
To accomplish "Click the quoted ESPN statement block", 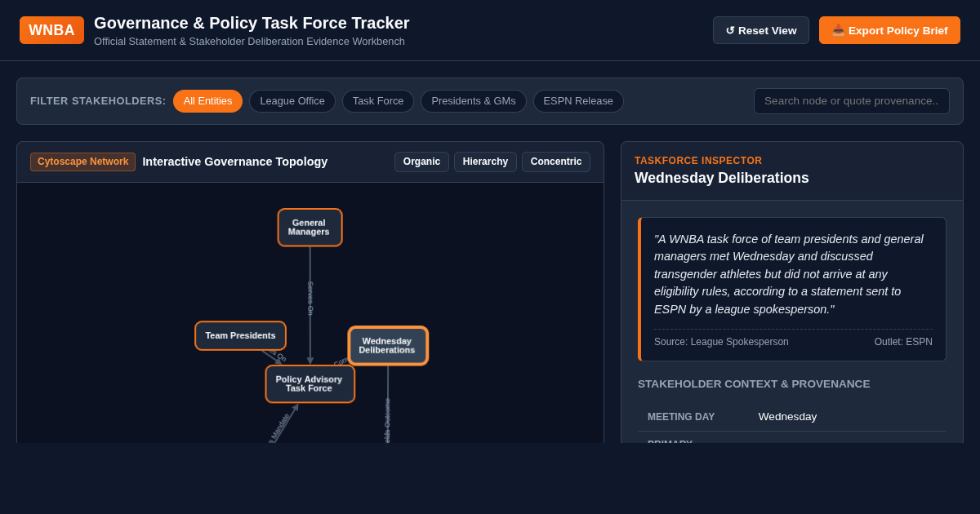I will click(792, 289).
